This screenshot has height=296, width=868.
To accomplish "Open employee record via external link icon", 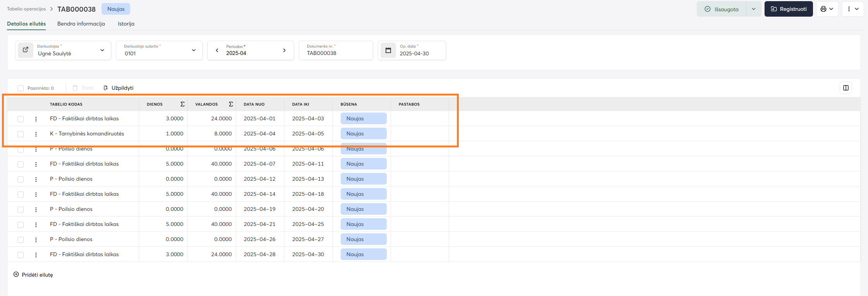I will pos(26,50).
